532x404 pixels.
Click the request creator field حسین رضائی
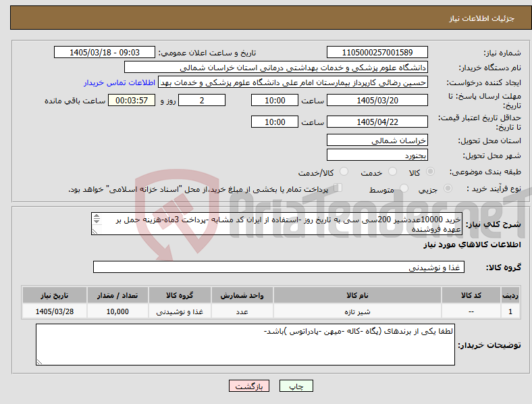point(293,82)
